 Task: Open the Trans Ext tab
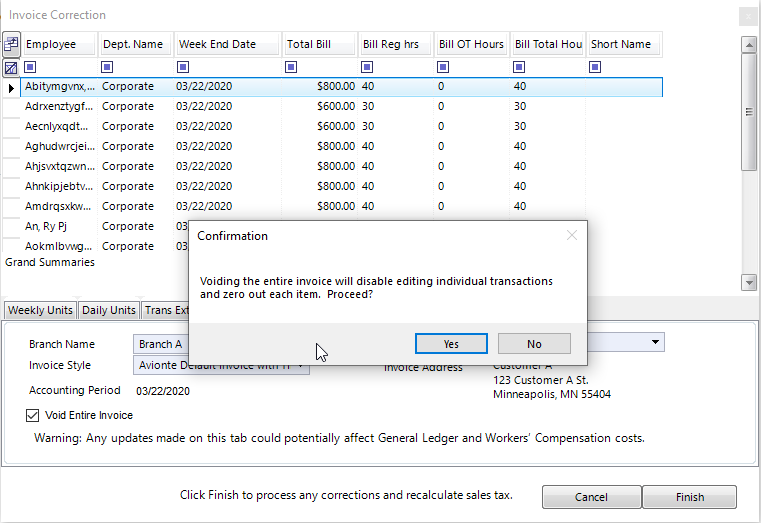click(165, 310)
